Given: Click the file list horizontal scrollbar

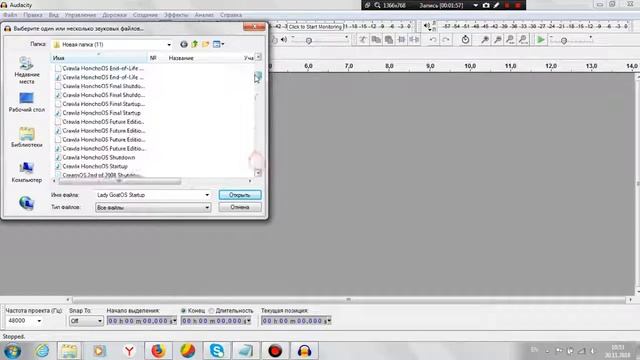Looking at the screenshot, I should (119, 181).
